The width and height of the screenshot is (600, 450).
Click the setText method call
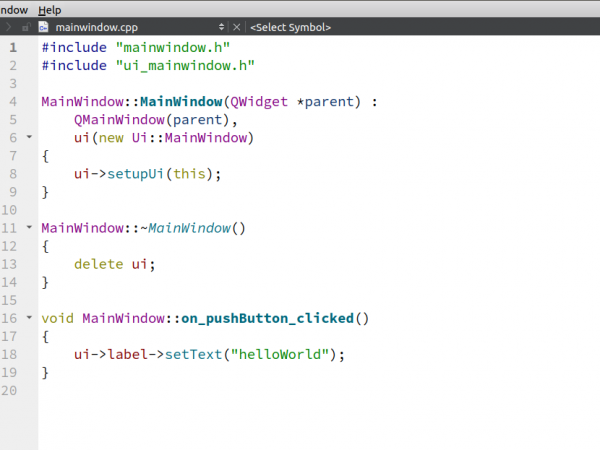tap(191, 354)
